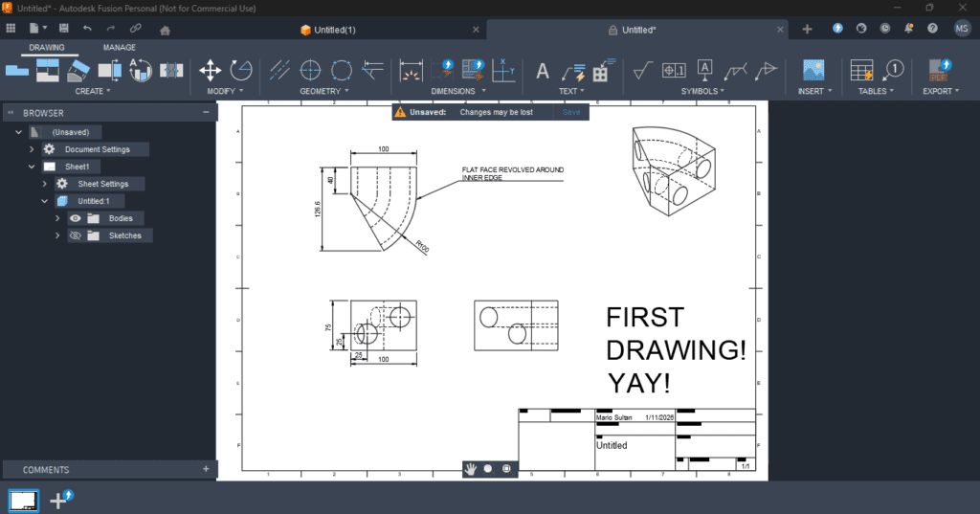Click the Balloon tool in Tables

893,70
